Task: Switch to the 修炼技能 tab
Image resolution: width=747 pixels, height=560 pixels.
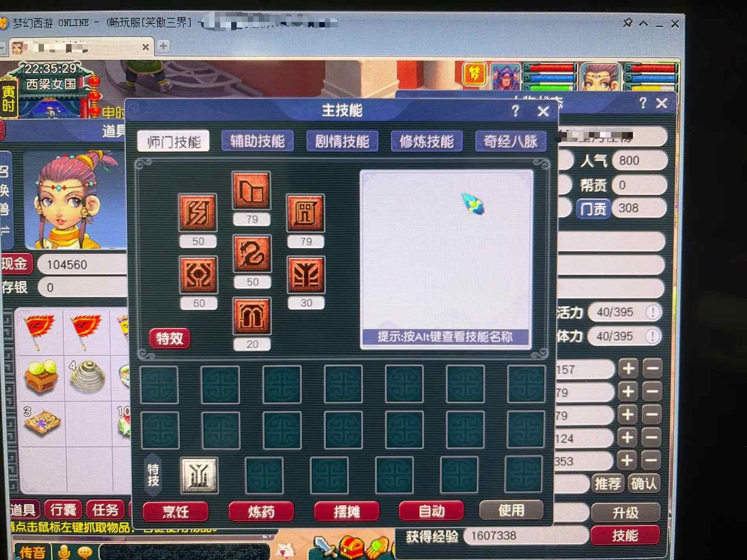Action: (x=427, y=141)
